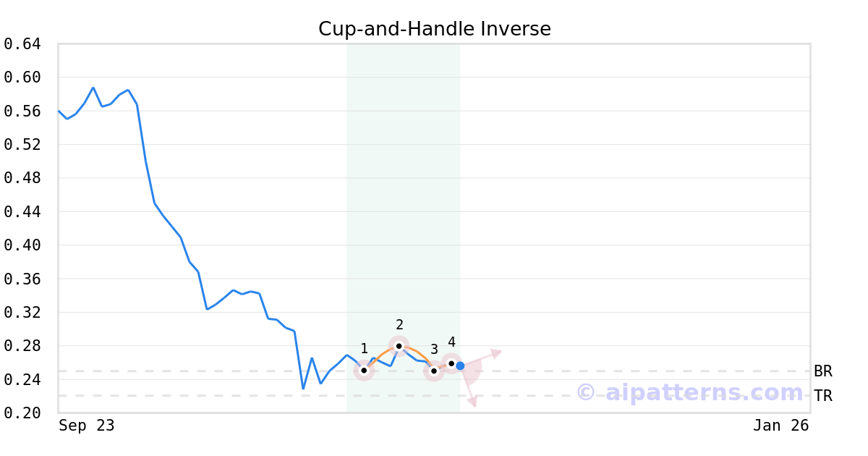The height and width of the screenshot is (456, 868).
Task: Click the downward pink projection arrowhead
Action: (x=472, y=402)
